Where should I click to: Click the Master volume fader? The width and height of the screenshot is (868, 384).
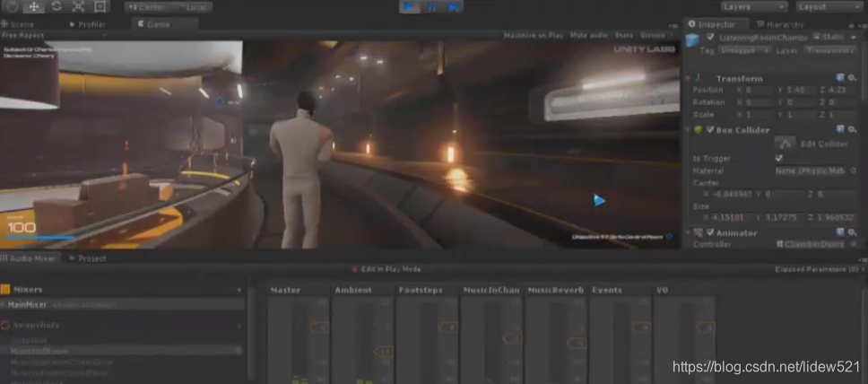pos(320,327)
